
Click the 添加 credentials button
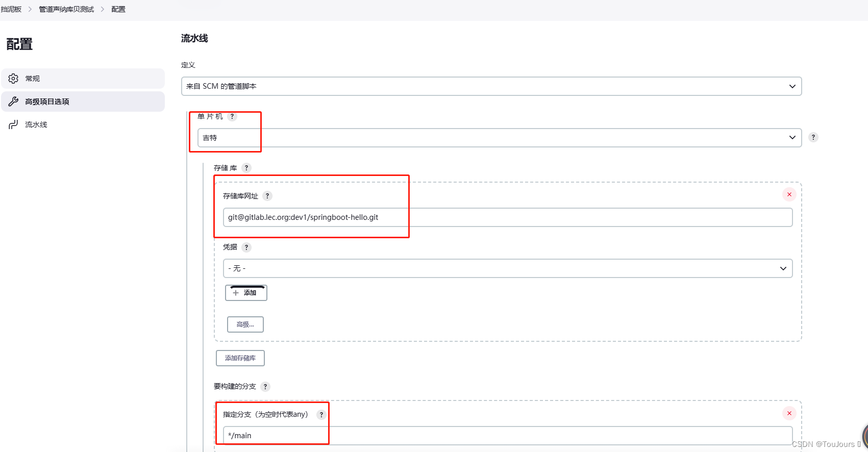pyautogui.click(x=246, y=293)
